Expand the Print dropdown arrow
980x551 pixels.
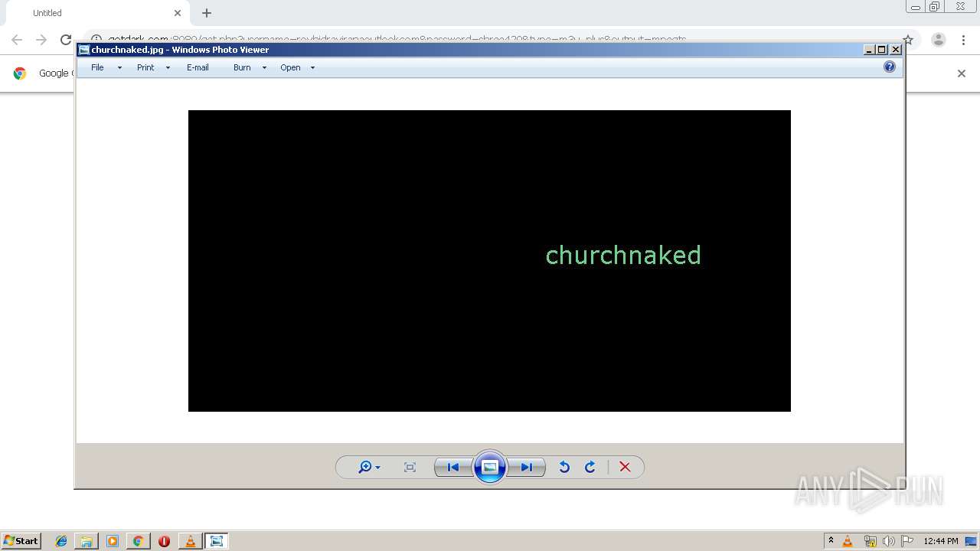point(168,67)
